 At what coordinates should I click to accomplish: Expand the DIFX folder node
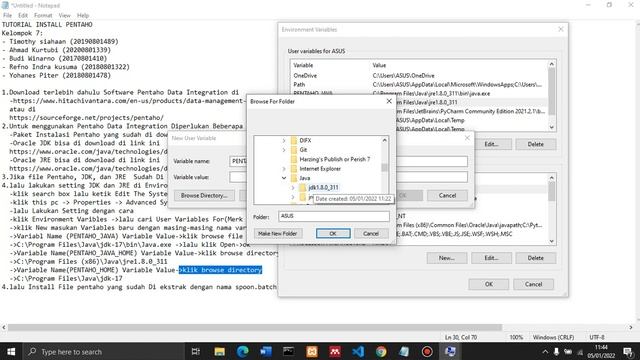click(284, 140)
